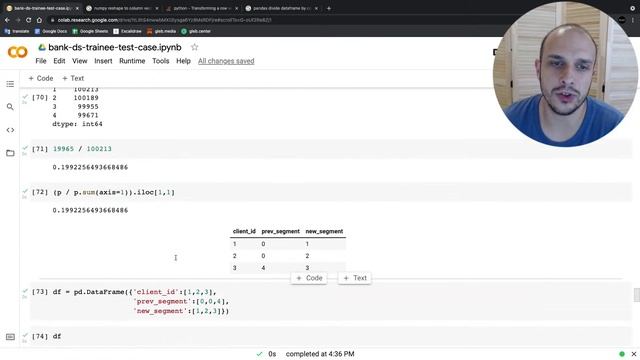
Task: Insert code cell with floating Code button
Action: click(309, 278)
